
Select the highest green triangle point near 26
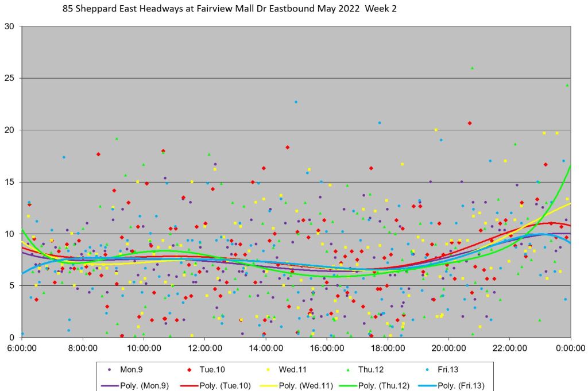(x=472, y=68)
